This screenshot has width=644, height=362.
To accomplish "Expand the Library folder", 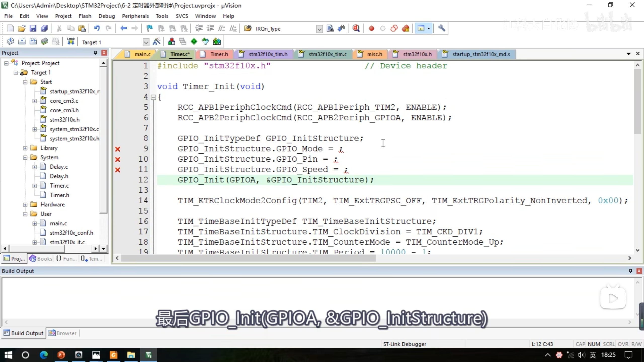I will [x=25, y=148].
